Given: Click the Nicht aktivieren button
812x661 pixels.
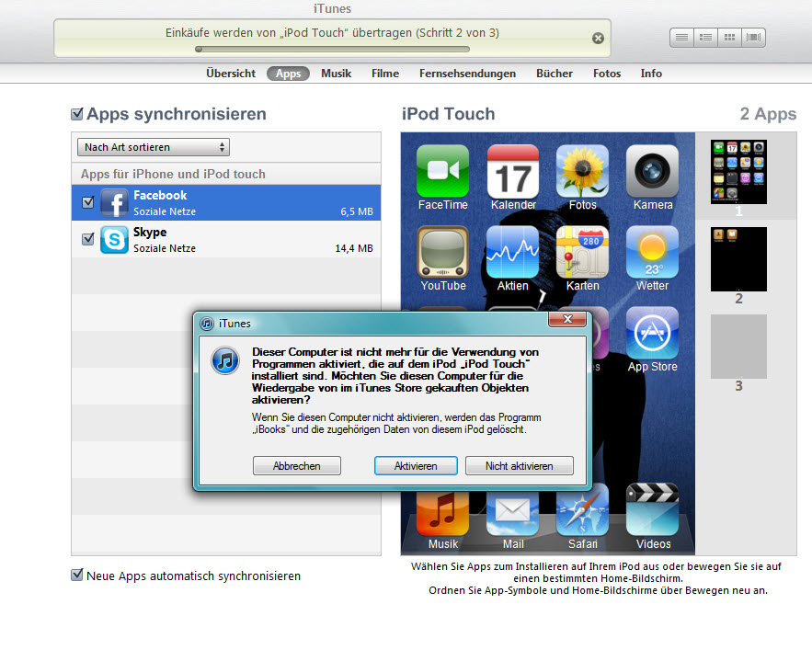Looking at the screenshot, I should coord(520,466).
